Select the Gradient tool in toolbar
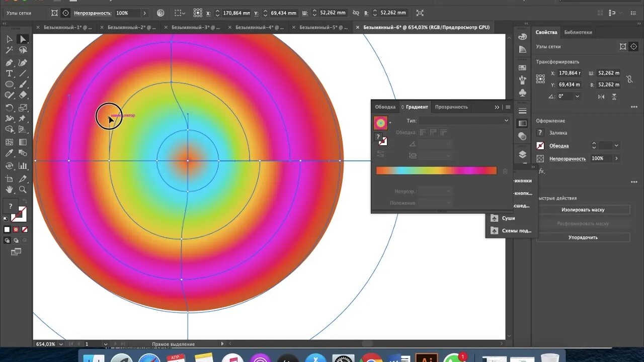This screenshot has width=644, height=362. pos(23,142)
